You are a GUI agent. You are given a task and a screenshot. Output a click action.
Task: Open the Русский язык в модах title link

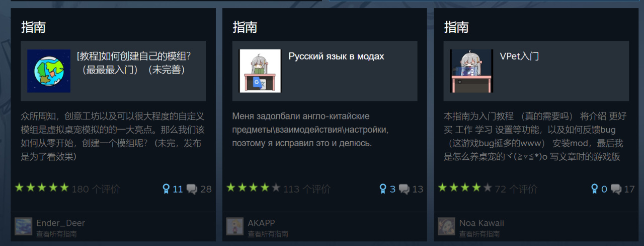(x=336, y=56)
